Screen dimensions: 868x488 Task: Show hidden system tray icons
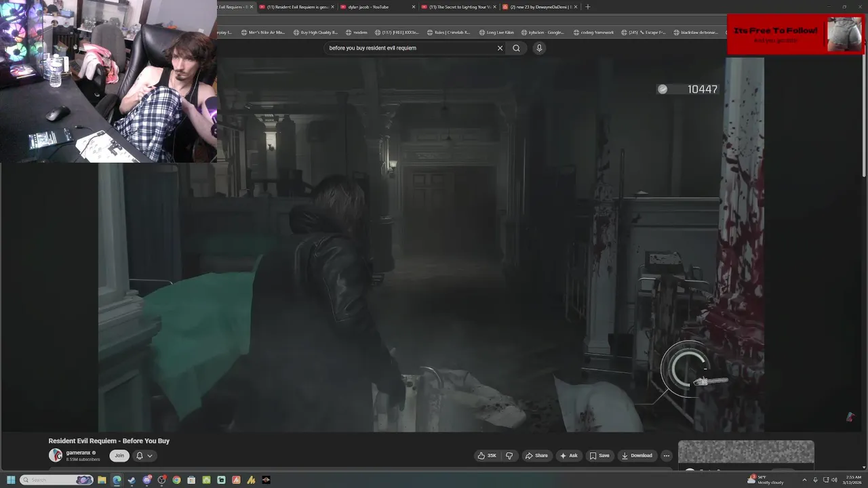tap(804, 480)
